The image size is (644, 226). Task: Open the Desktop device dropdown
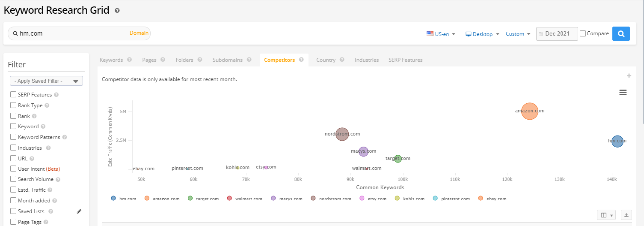(x=482, y=34)
